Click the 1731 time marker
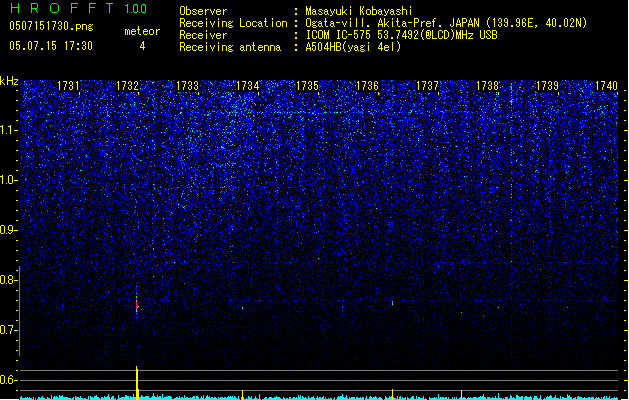Image resolution: width=629 pixels, height=400 pixels. pos(68,86)
